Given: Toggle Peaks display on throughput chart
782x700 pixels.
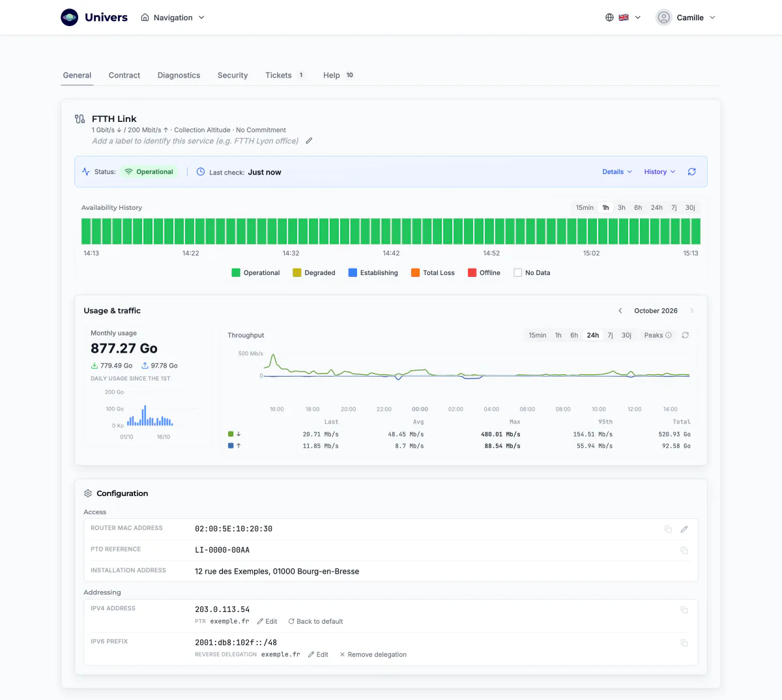Looking at the screenshot, I should pyautogui.click(x=658, y=336).
